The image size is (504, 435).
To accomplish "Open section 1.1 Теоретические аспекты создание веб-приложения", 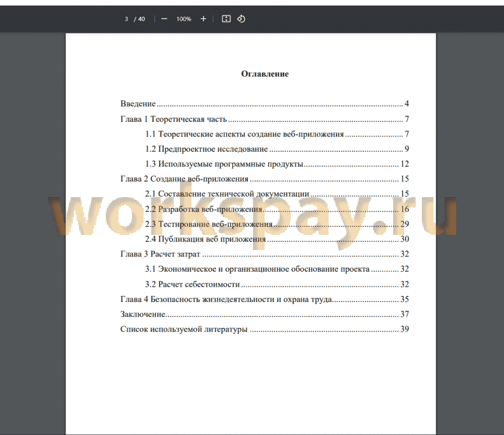I will tap(277, 134).
